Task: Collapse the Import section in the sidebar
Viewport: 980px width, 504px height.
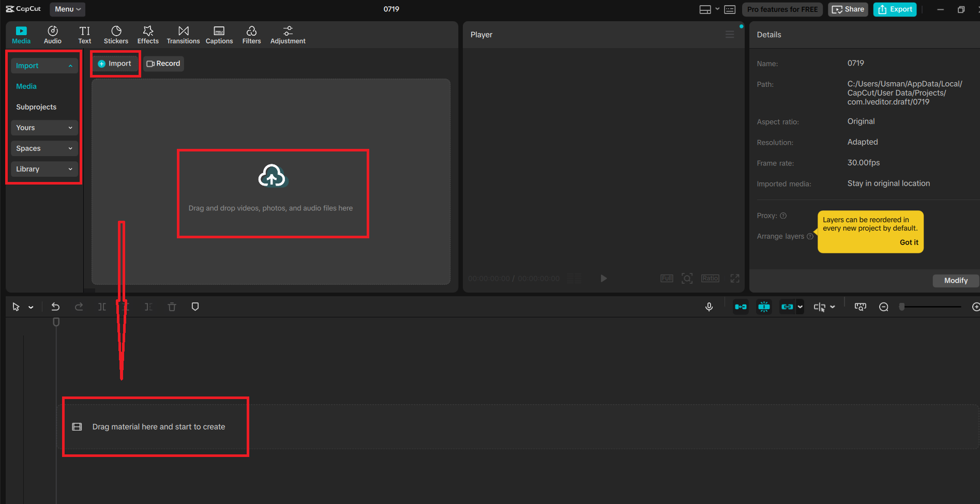Action: [44, 65]
